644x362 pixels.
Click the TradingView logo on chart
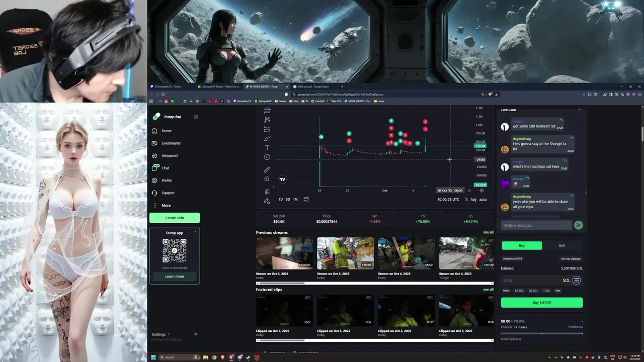(x=283, y=179)
